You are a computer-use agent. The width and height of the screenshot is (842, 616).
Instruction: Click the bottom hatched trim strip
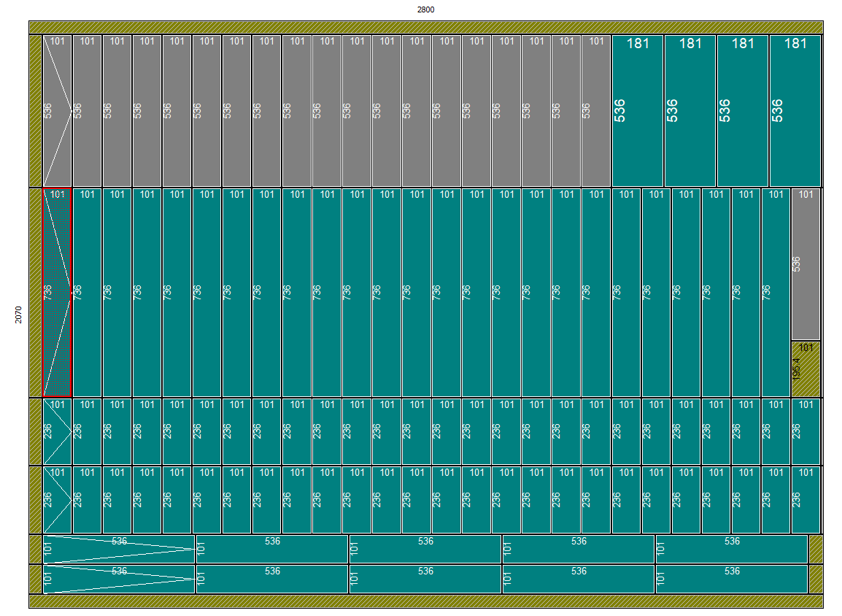click(x=425, y=601)
